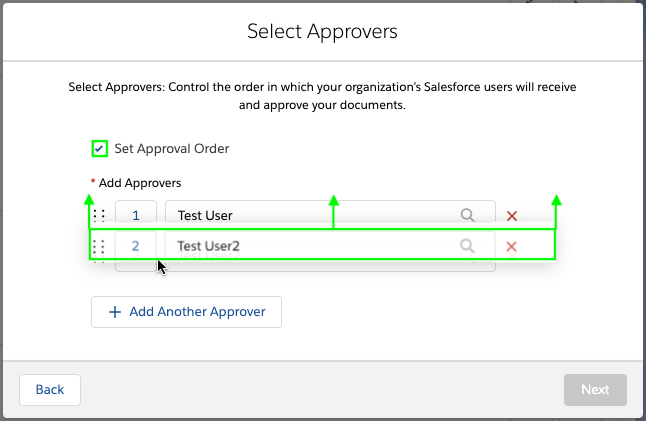Go back with the Back button
This screenshot has height=421, width=646.
coord(50,390)
